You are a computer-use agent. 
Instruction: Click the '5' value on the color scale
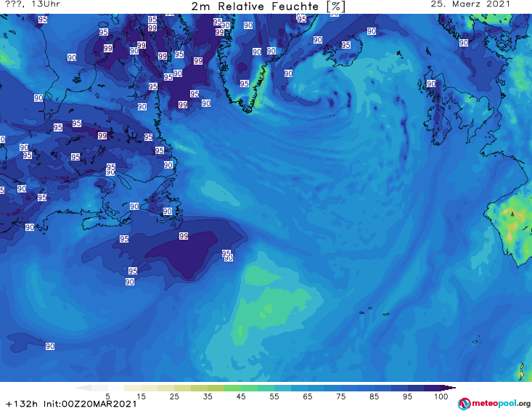[x=107, y=396]
